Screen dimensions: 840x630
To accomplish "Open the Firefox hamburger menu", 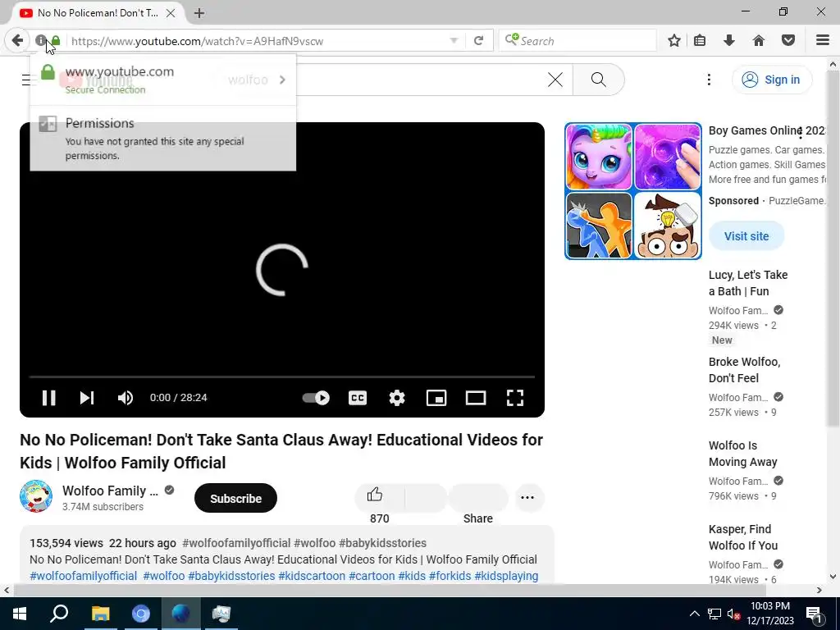I will 823,40.
